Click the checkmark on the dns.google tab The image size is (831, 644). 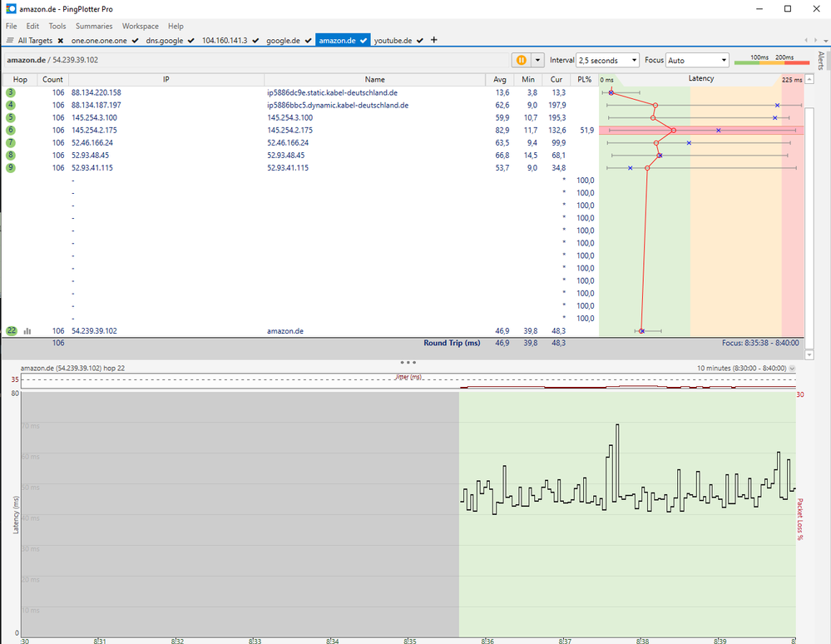pyautogui.click(x=190, y=40)
